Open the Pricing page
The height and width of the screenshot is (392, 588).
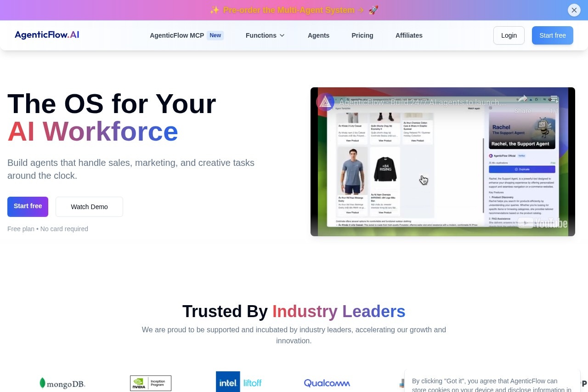tap(362, 35)
